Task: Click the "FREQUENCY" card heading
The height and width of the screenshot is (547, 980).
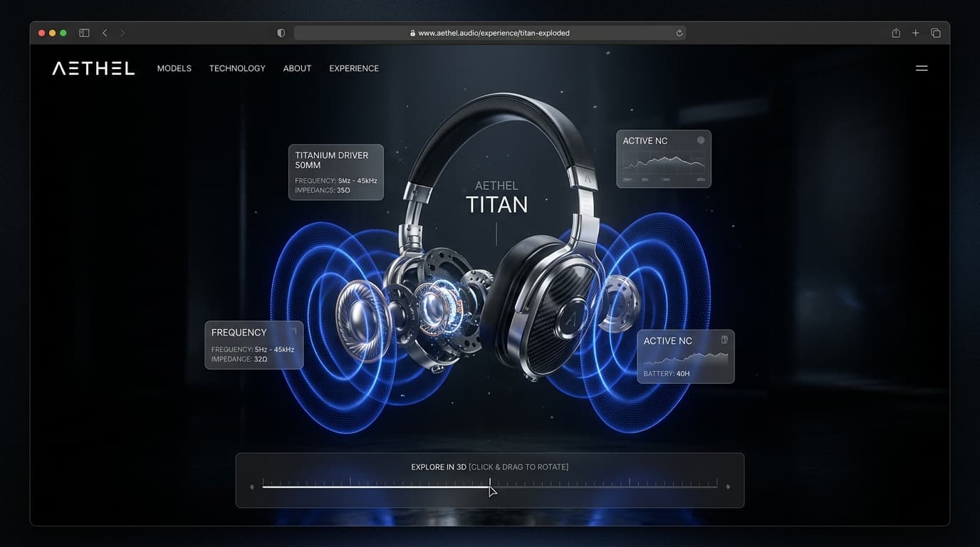Action: (x=239, y=333)
